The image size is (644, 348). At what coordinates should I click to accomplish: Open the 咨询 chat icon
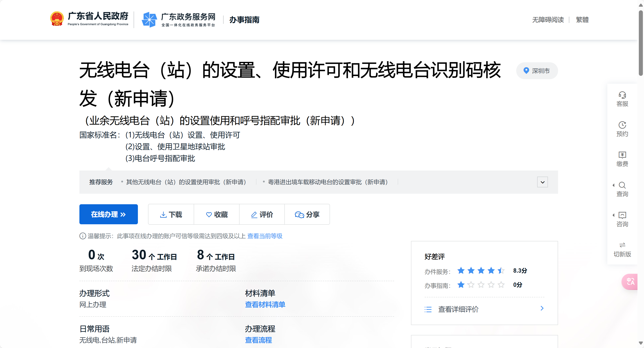(x=622, y=215)
